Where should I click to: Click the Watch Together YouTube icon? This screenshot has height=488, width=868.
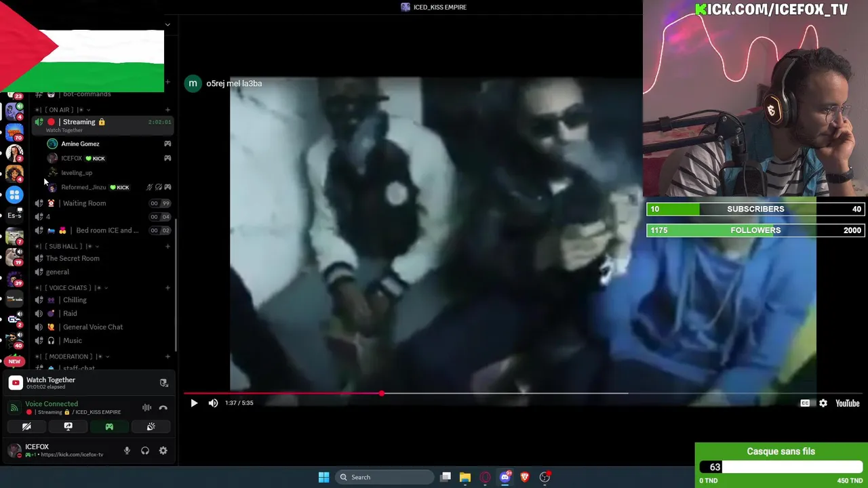click(x=16, y=383)
